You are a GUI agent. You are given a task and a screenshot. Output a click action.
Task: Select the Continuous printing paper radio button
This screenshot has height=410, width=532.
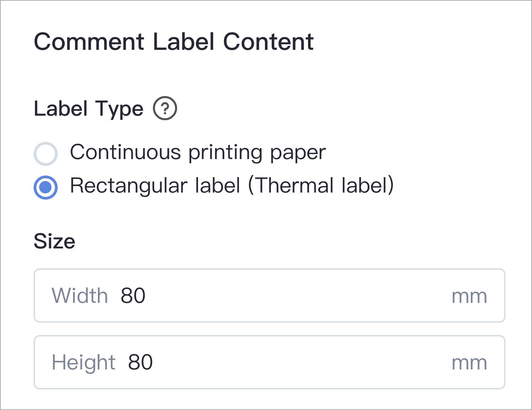(x=46, y=154)
